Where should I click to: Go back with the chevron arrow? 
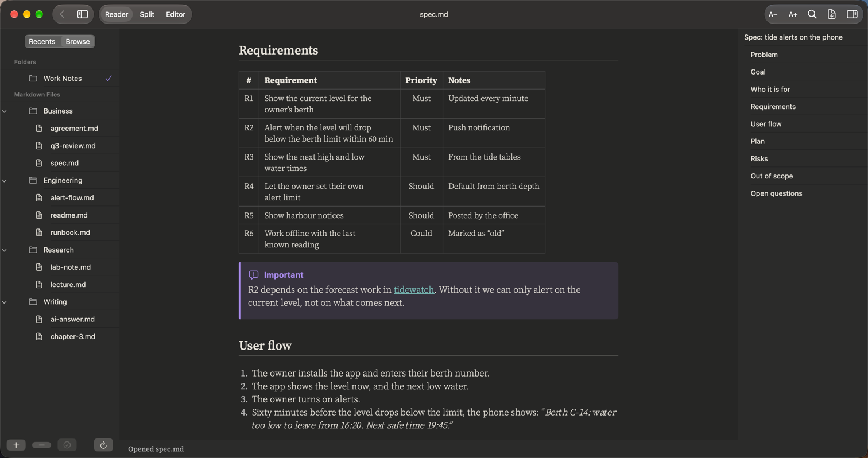tap(62, 14)
